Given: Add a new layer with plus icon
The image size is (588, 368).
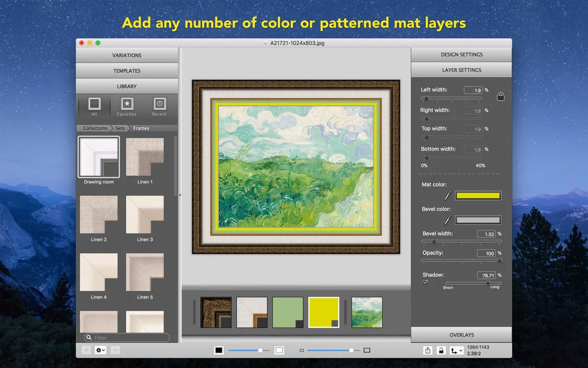Looking at the screenshot, I should click(x=86, y=350).
